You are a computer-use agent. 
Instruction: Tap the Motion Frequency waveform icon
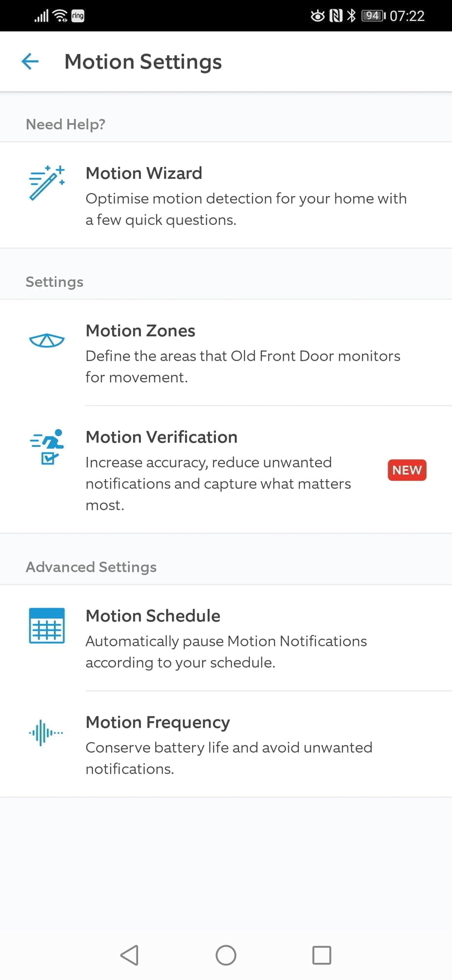click(47, 733)
